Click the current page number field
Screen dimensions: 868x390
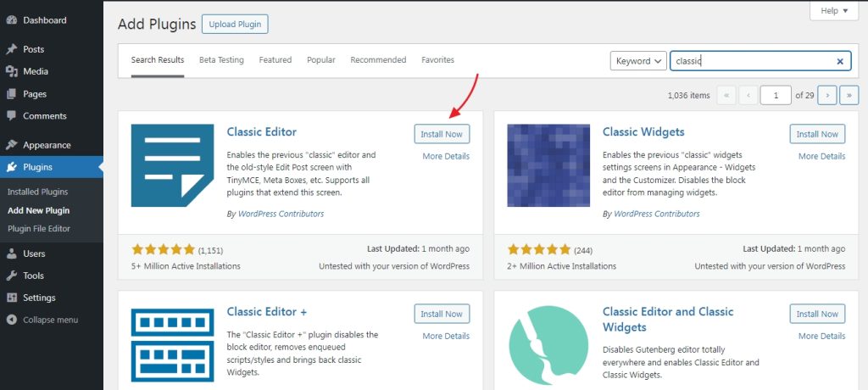pyautogui.click(x=776, y=95)
